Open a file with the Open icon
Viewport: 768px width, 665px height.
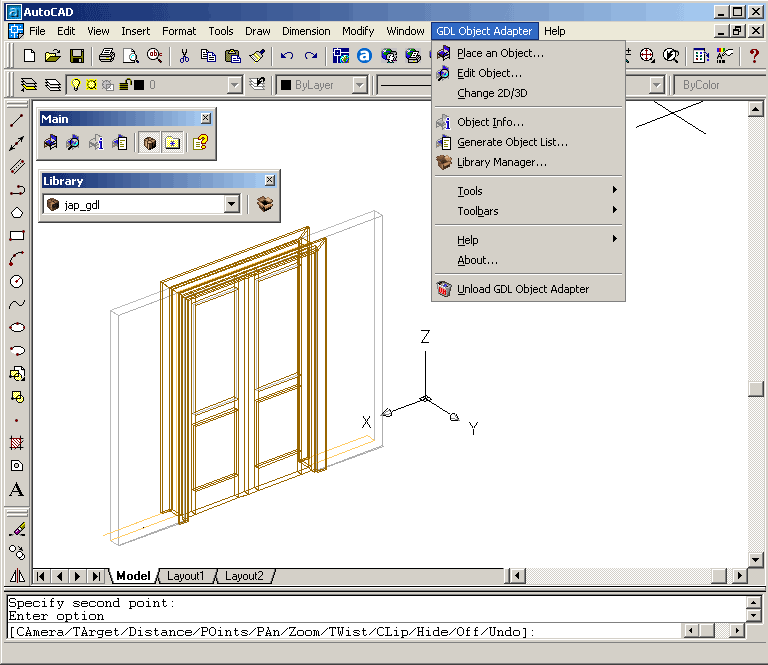click(x=53, y=56)
